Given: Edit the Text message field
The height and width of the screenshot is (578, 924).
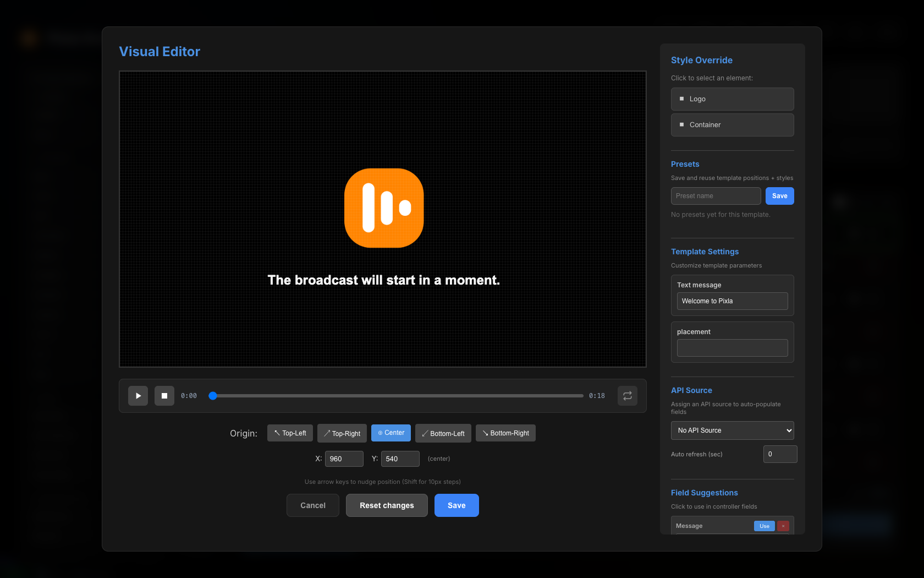Looking at the screenshot, I should coord(733,301).
